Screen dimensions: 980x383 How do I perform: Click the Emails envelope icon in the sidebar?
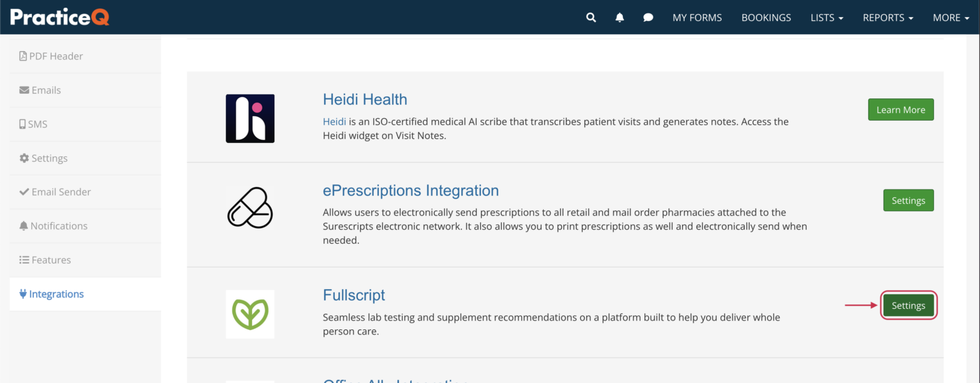(x=24, y=90)
